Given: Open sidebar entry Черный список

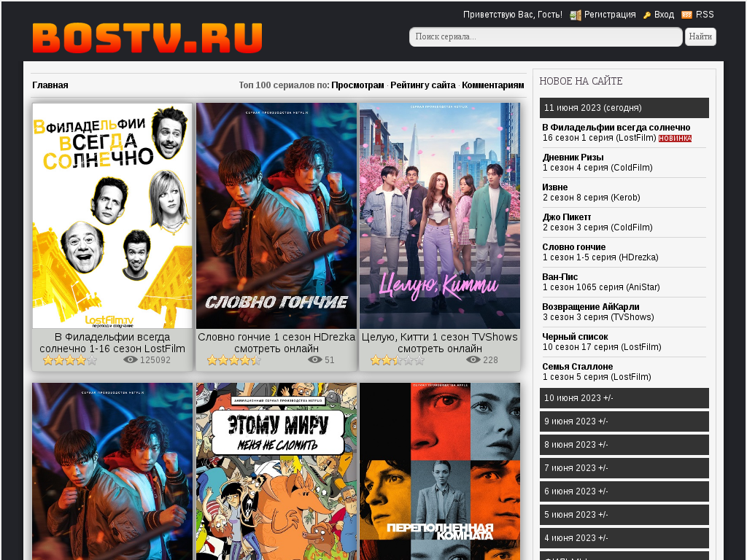Looking at the screenshot, I should [575, 337].
